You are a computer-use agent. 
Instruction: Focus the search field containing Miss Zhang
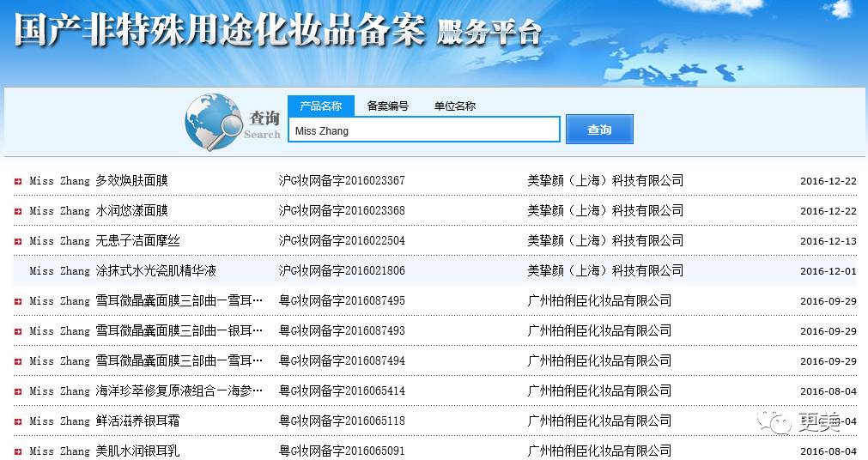pos(424,130)
